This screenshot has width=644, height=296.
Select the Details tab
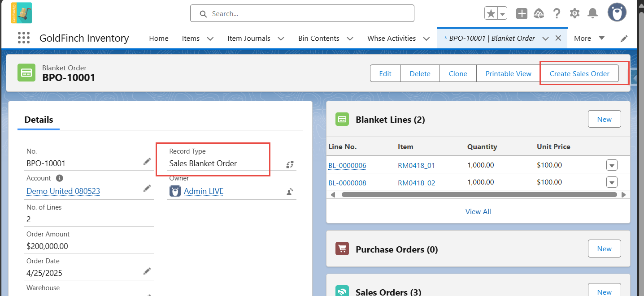39,120
